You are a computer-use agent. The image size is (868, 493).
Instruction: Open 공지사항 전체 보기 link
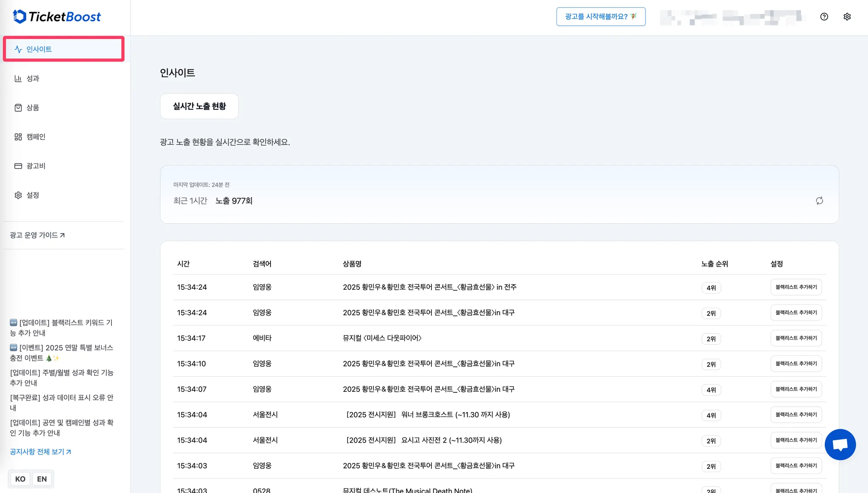[x=40, y=452]
